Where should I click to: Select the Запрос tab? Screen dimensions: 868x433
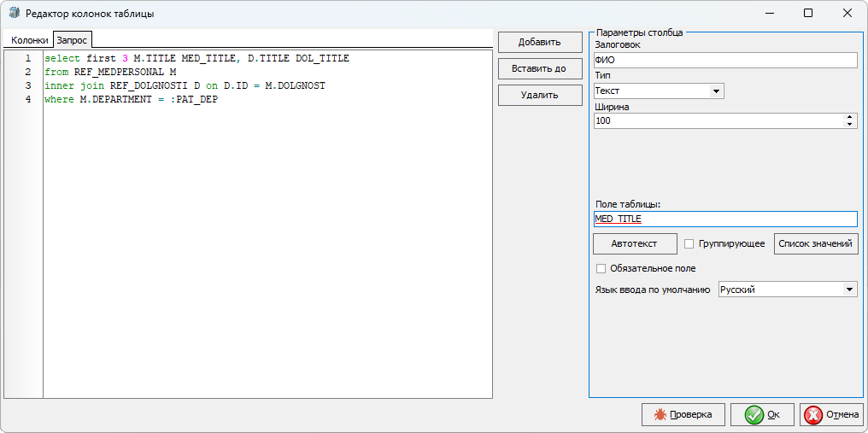pos(72,40)
